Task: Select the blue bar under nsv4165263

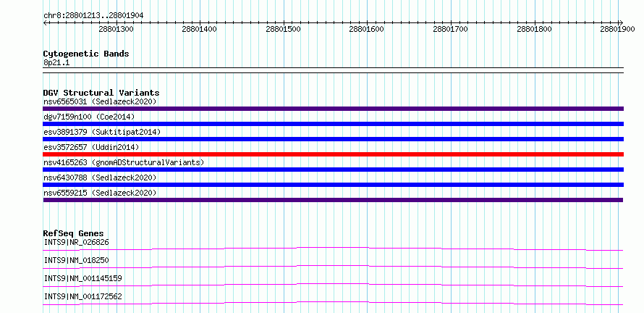Action: pos(334,170)
